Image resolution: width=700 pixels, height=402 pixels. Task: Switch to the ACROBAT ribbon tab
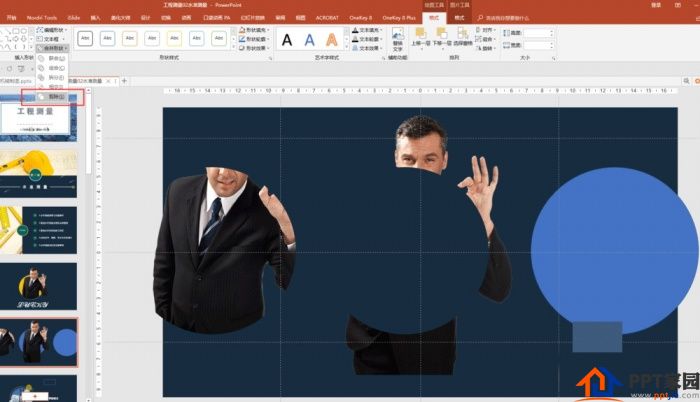point(327,18)
